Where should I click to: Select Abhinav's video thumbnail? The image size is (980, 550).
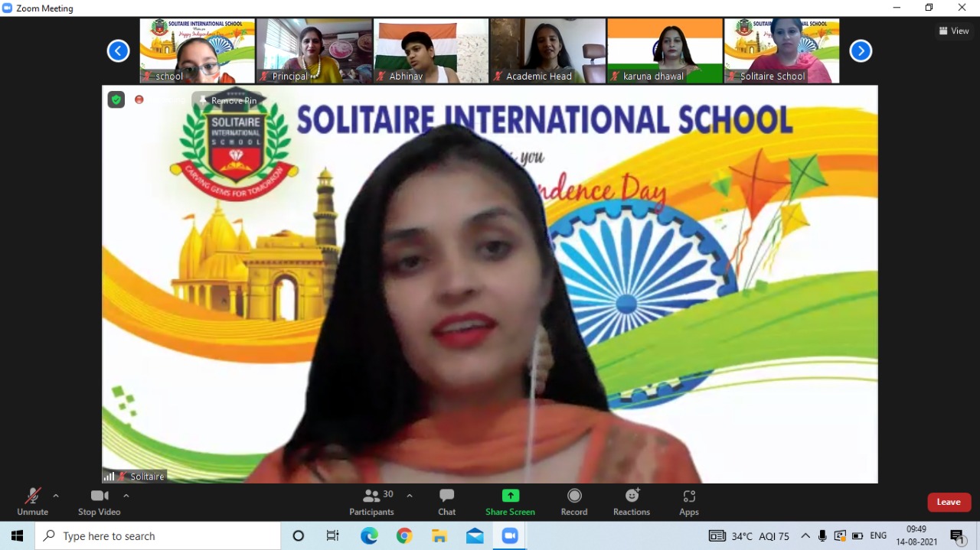(431, 51)
